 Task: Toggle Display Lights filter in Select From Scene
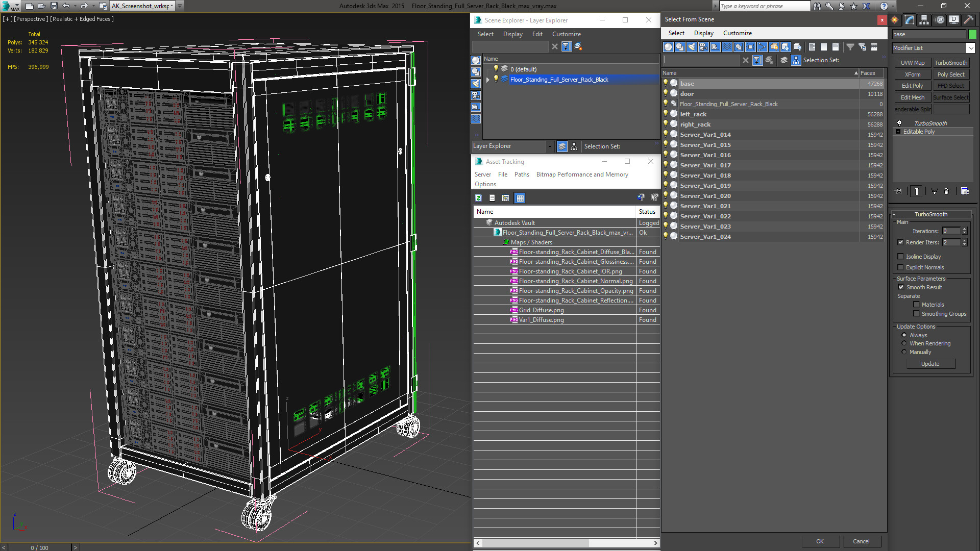coord(692,47)
